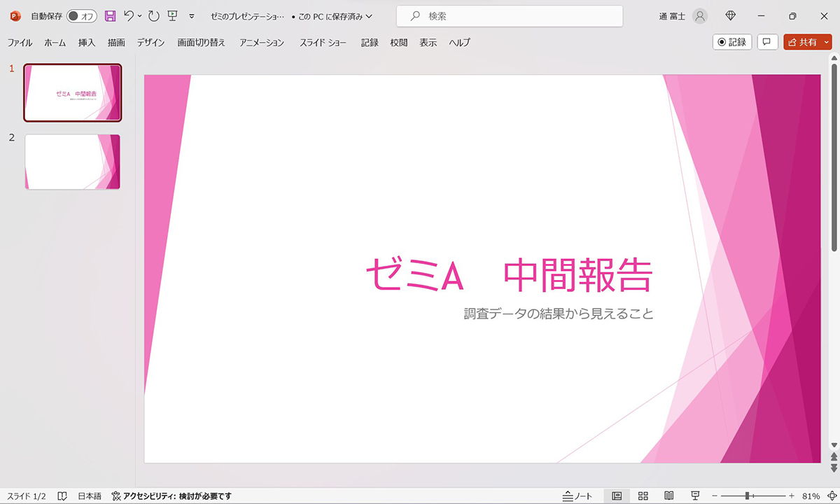The width and height of the screenshot is (840, 504).
Task: Open the comments panel icon
Action: point(767,42)
